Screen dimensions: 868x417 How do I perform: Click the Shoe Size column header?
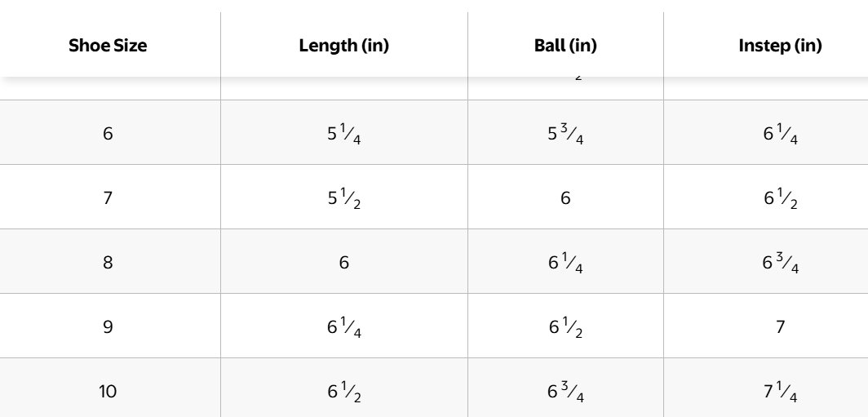pos(108,46)
